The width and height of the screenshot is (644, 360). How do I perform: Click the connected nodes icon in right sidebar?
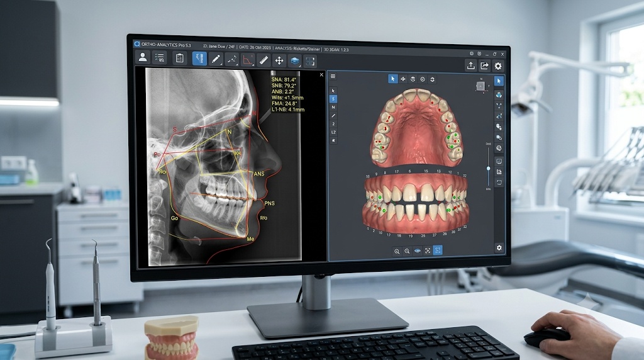coord(499,106)
